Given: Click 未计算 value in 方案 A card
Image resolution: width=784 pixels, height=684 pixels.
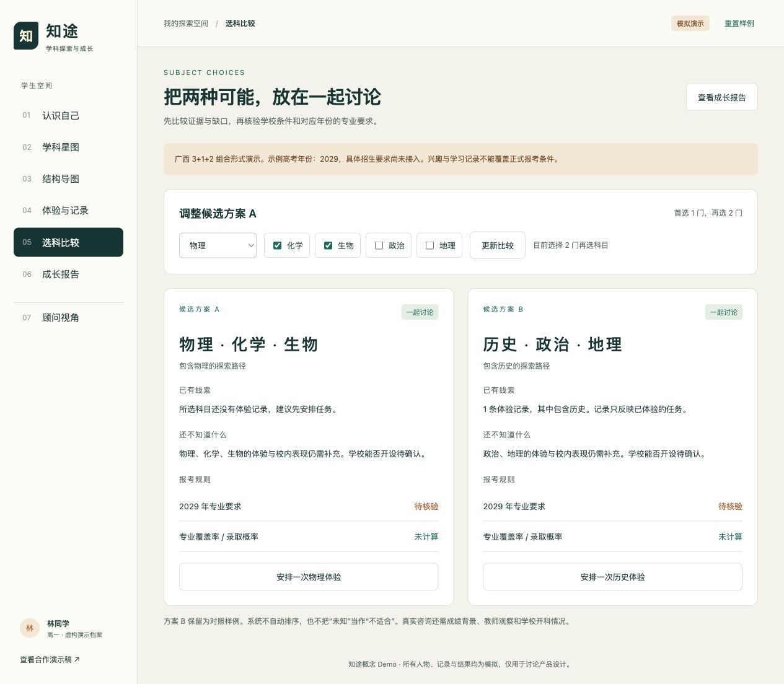Looking at the screenshot, I should (426, 537).
